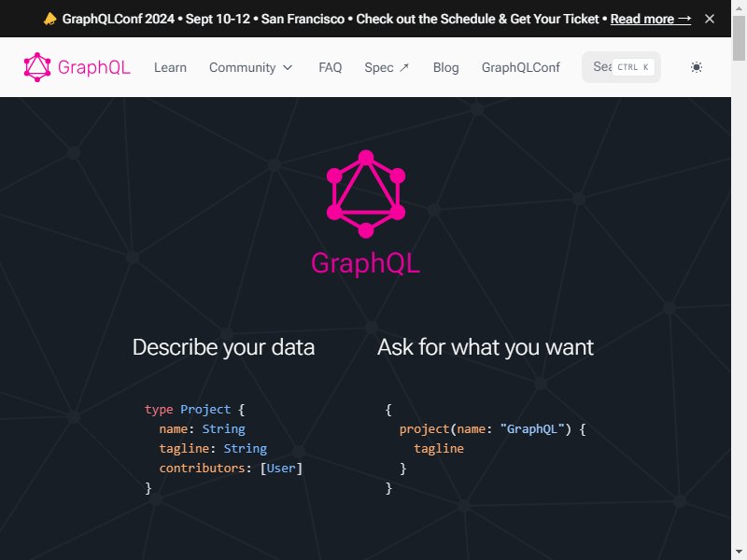Follow the Read more banner link
This screenshot has height=560, width=747.
(x=651, y=19)
